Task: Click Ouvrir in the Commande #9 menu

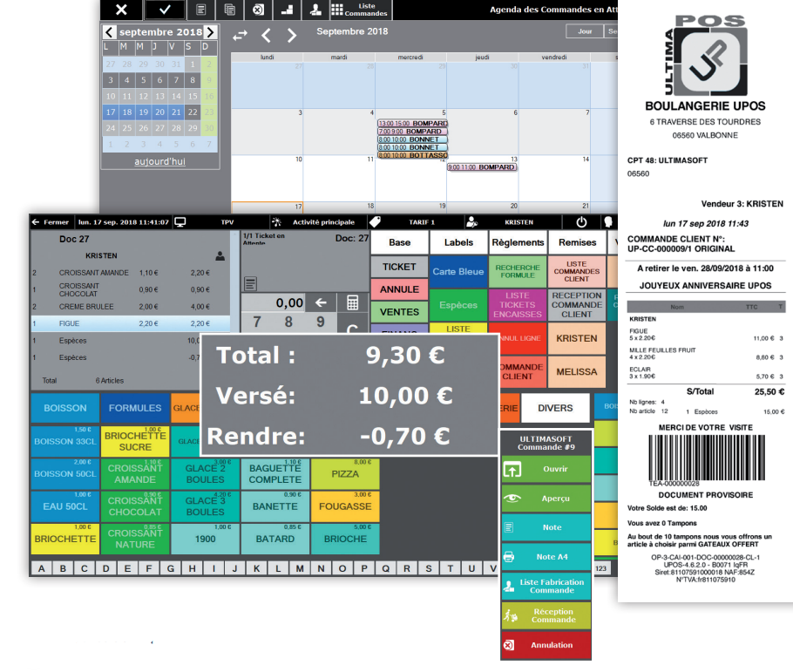Action: [546, 469]
